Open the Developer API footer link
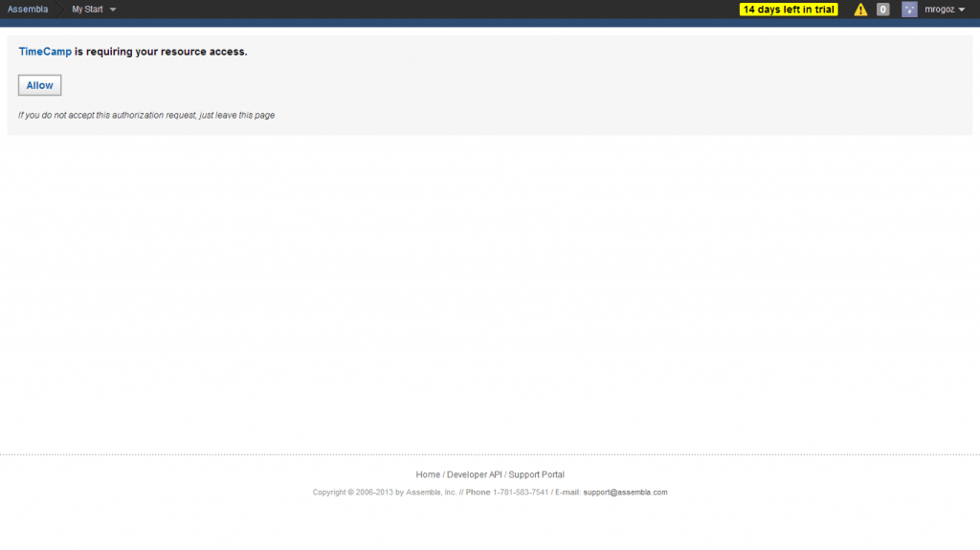Viewport: 980px width, 550px height. (x=475, y=475)
